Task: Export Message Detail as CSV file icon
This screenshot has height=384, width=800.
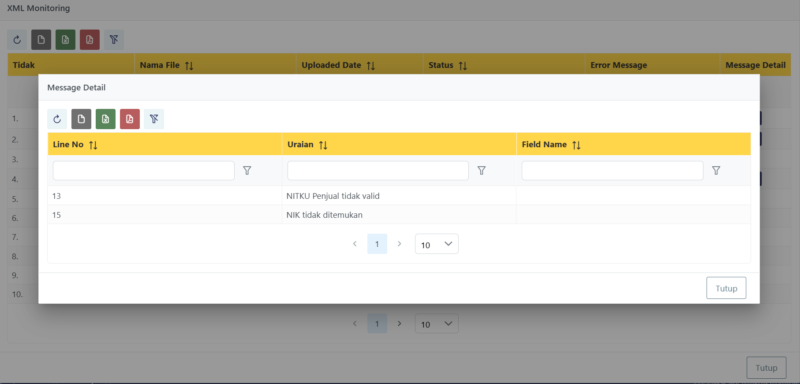Action: tap(81, 119)
